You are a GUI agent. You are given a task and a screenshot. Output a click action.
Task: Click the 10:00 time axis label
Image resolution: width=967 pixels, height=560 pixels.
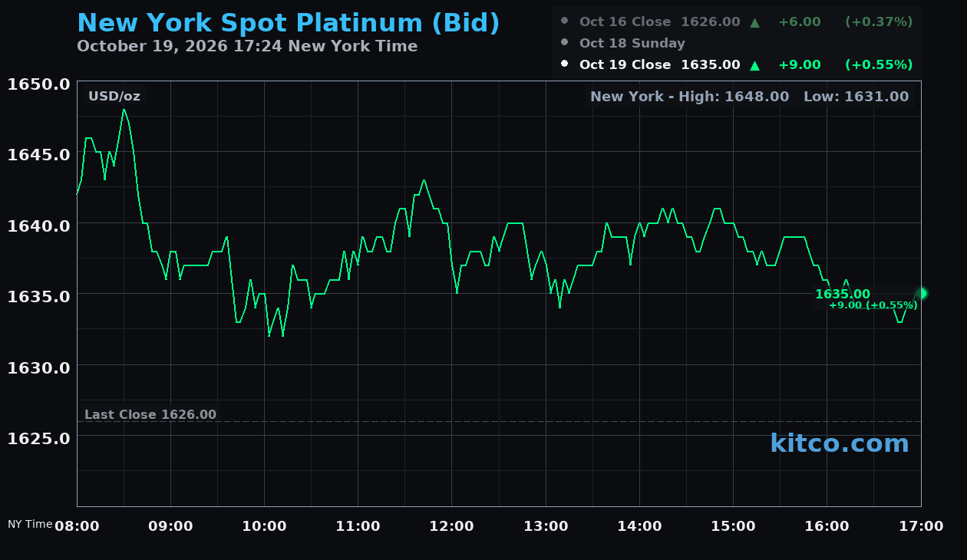tap(264, 526)
